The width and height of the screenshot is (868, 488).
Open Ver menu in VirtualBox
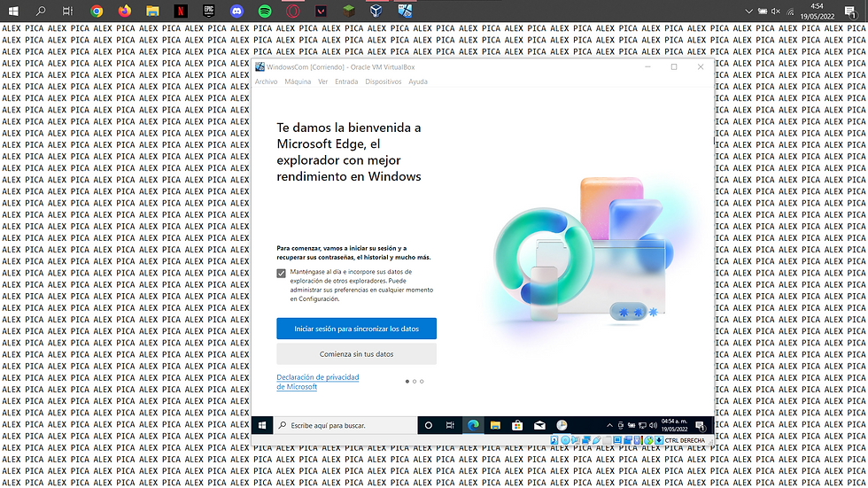coord(322,81)
